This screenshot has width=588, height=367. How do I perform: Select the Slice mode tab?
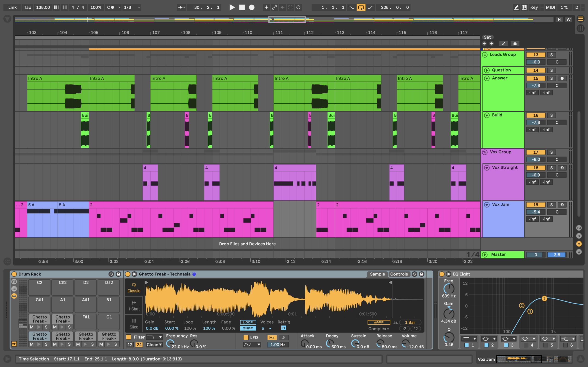pos(134,324)
